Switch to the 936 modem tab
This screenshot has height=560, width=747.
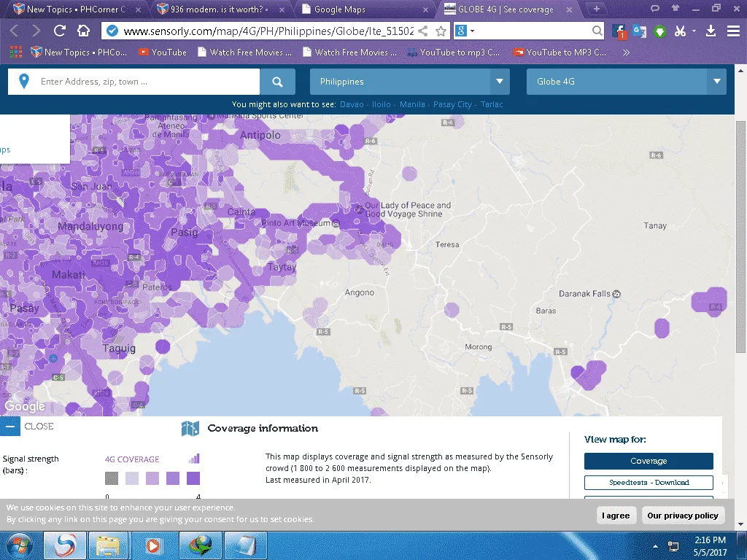[x=220, y=9]
